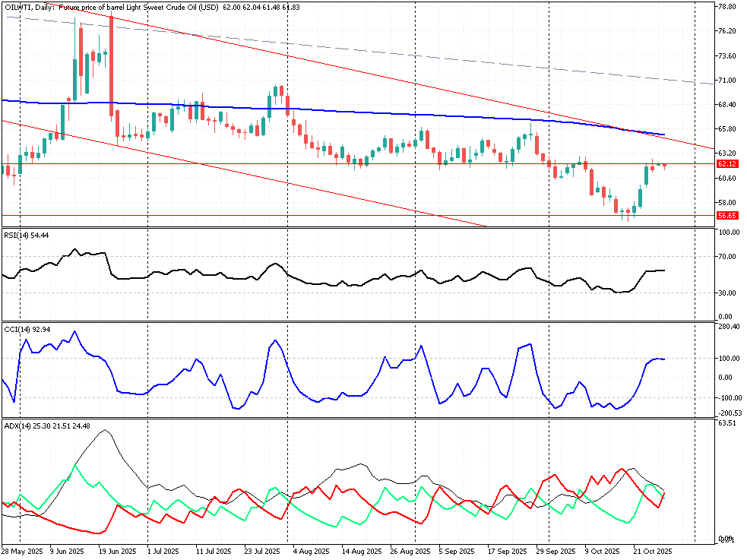Click the 58.00 price axis value
The width and height of the screenshot is (747, 560).
(x=726, y=203)
